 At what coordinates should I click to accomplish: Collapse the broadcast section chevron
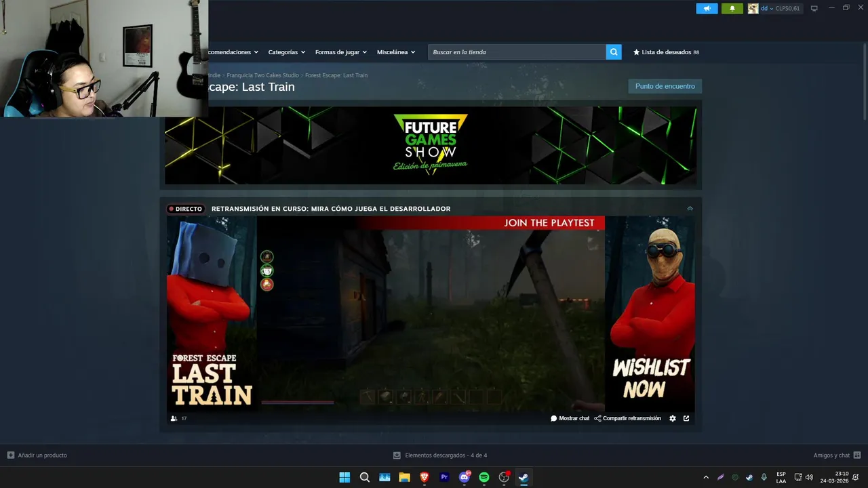tap(690, 209)
